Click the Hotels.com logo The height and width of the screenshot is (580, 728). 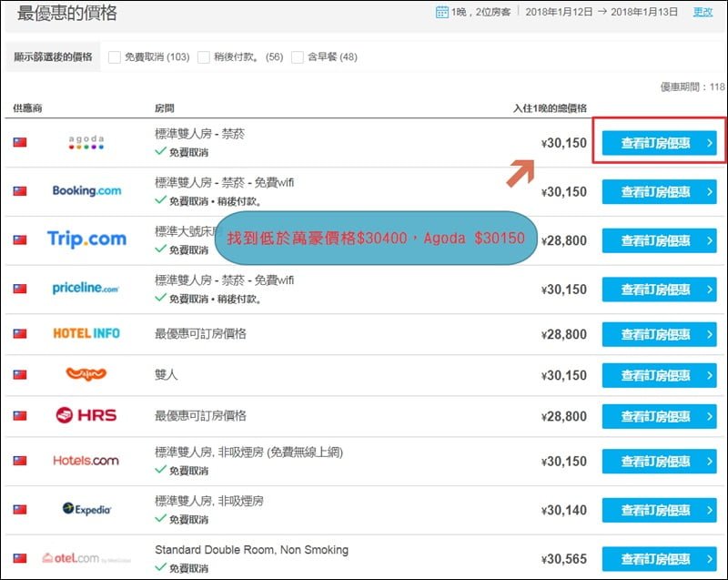tap(86, 461)
